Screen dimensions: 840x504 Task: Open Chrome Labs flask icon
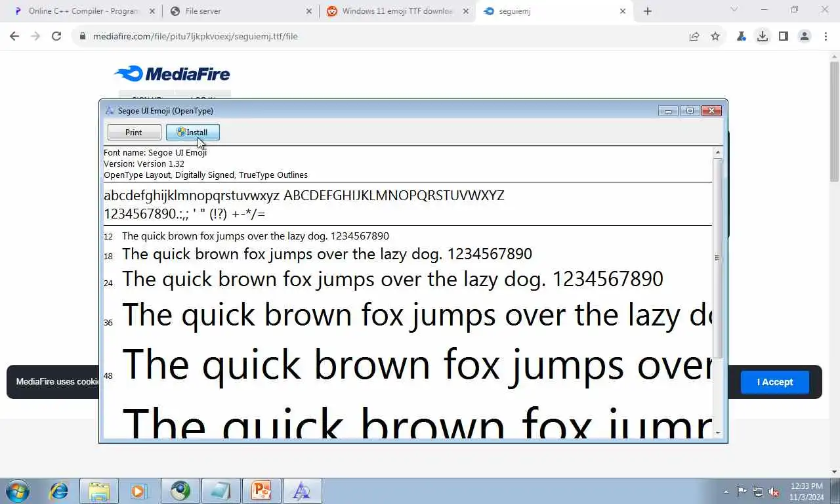click(742, 36)
